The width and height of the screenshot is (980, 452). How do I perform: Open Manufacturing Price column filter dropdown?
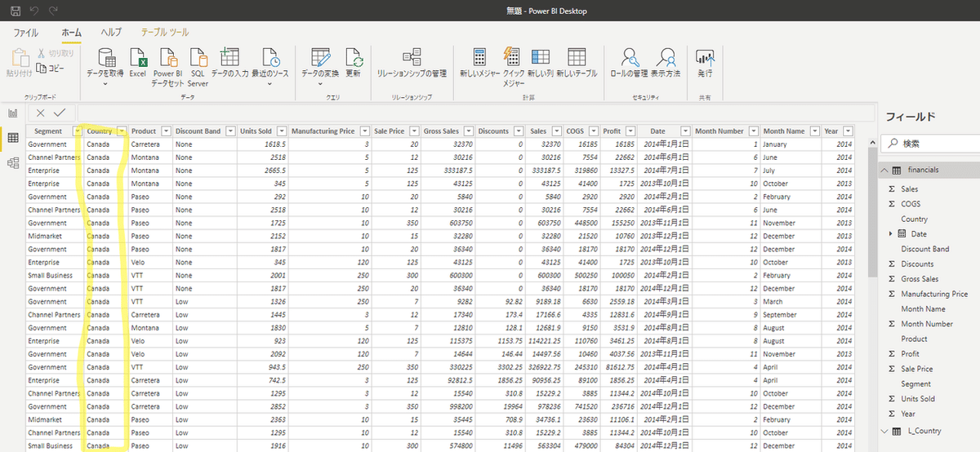click(363, 131)
